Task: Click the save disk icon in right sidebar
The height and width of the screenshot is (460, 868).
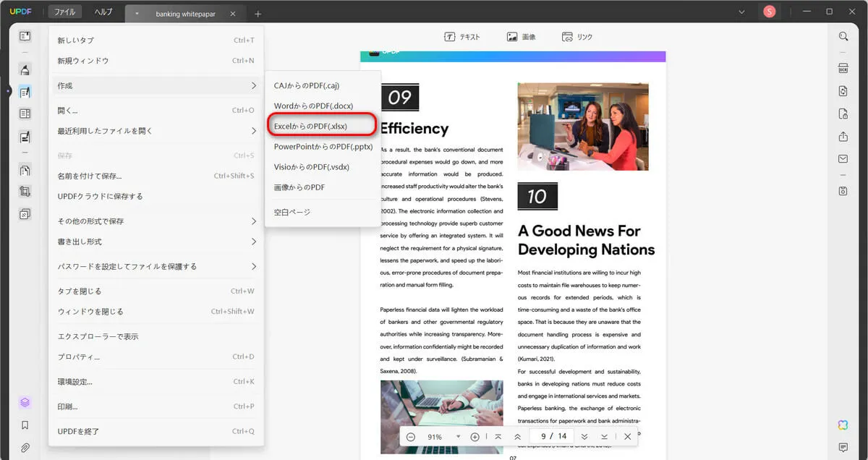Action: 843,191
